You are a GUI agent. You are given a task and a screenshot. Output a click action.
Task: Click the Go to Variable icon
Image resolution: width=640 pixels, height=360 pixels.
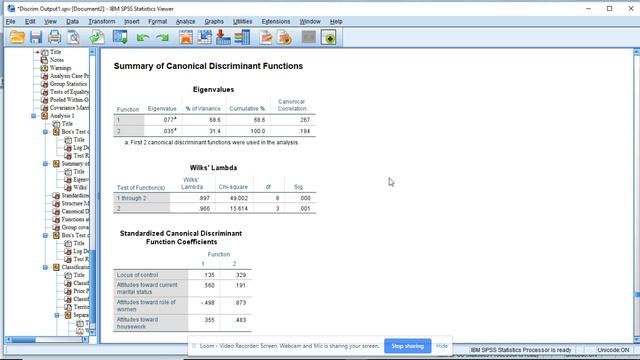(223, 37)
